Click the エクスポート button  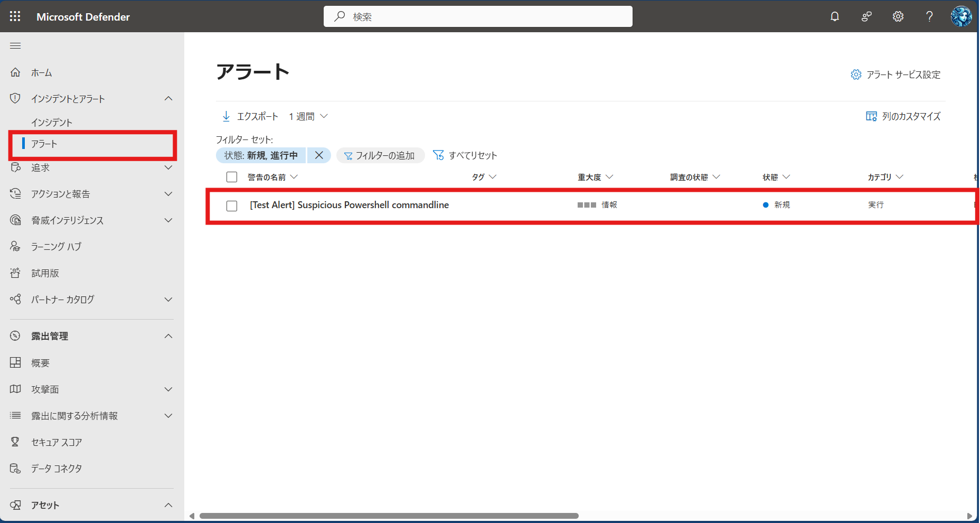250,116
